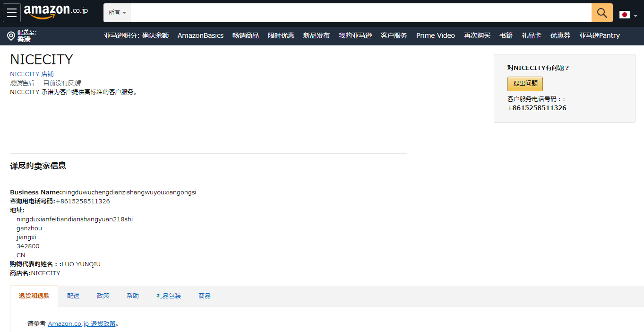Viewport: 644px width, 332px height.
Task: Switch to the 配送 tab
Action: click(73, 296)
